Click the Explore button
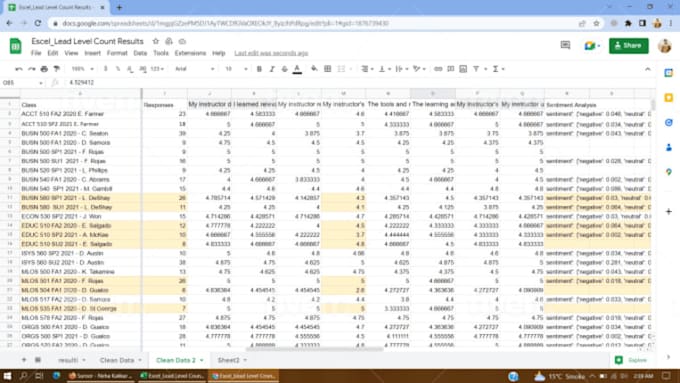The image size is (680, 383). pyautogui.click(x=631, y=360)
